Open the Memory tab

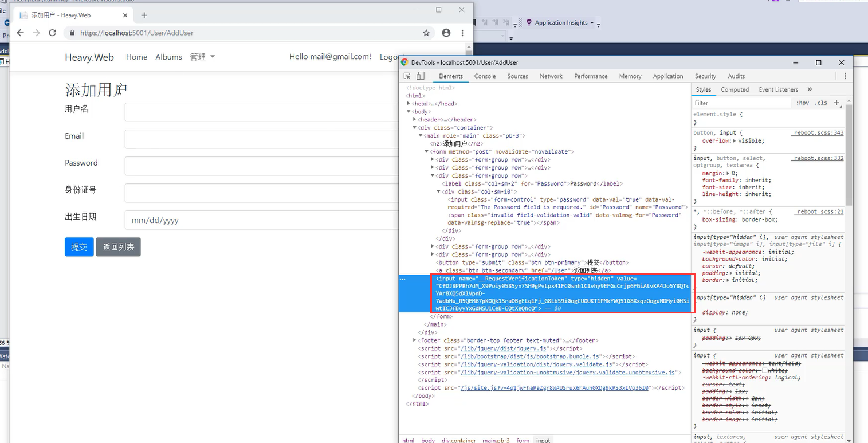(x=630, y=76)
